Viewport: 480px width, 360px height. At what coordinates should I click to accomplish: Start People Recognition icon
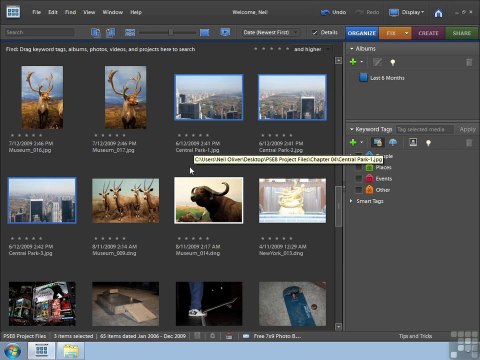pos(378,143)
